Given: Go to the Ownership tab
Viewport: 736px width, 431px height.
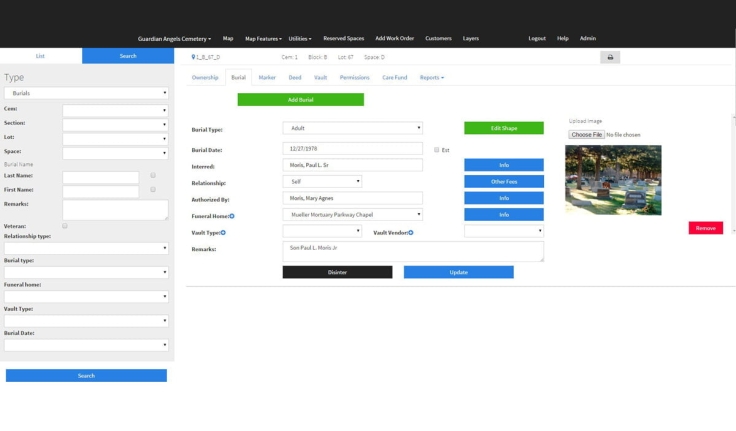Looking at the screenshot, I should pos(205,77).
